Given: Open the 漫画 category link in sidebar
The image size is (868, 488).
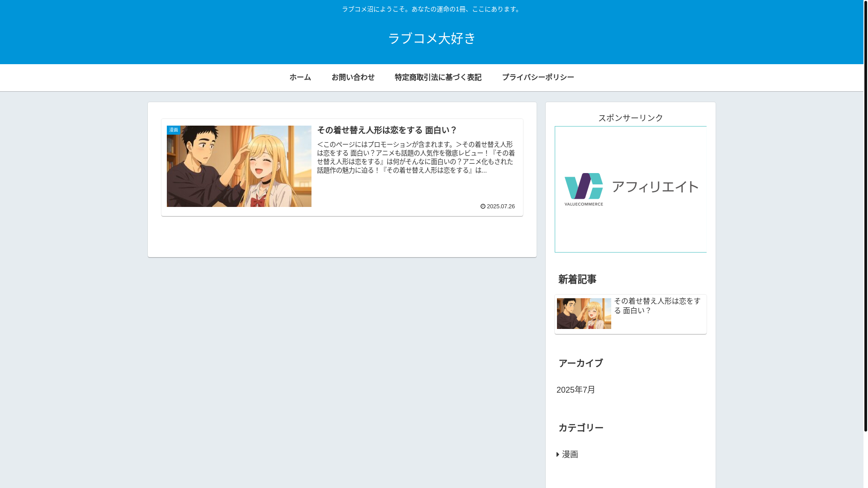Looking at the screenshot, I should pos(570,455).
